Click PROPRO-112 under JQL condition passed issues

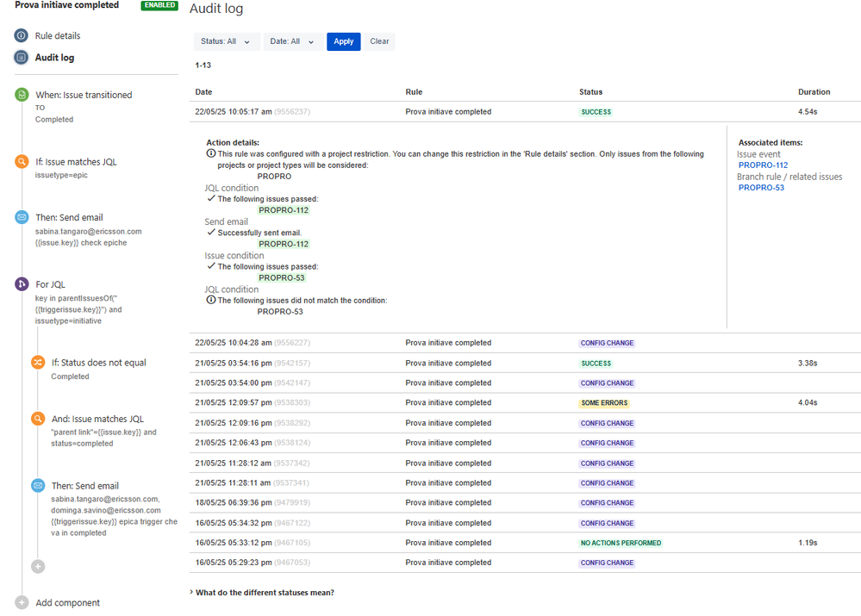pyautogui.click(x=284, y=210)
